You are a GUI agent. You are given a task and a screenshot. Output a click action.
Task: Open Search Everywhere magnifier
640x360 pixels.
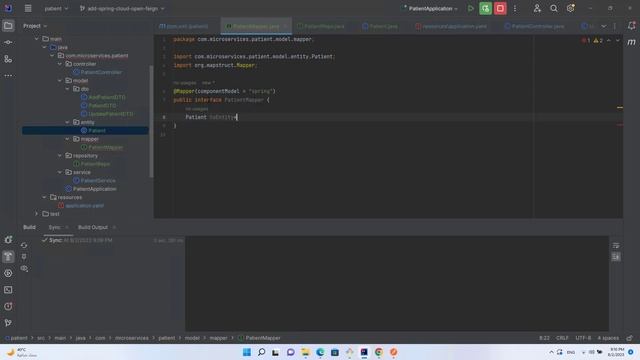click(x=553, y=8)
